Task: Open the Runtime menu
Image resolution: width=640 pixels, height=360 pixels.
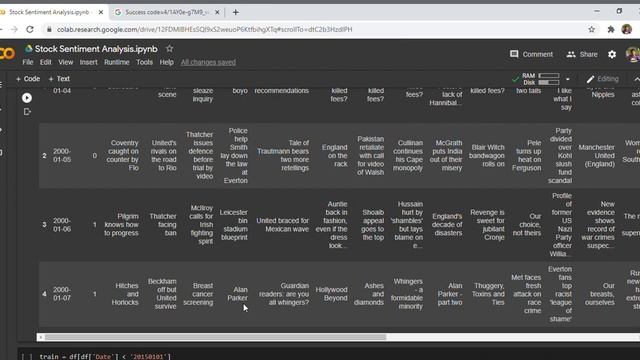Action: point(117,62)
